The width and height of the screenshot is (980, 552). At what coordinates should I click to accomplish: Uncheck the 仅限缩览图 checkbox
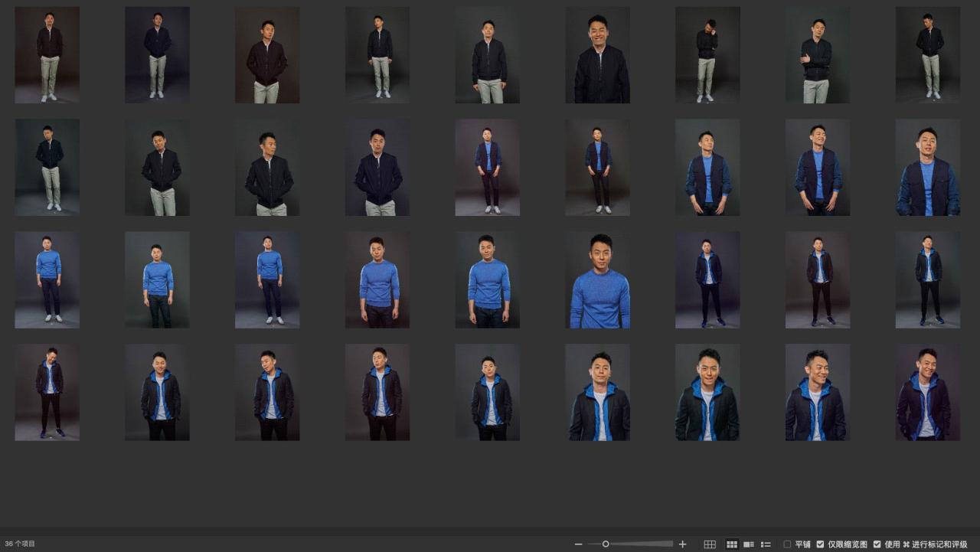pyautogui.click(x=820, y=544)
